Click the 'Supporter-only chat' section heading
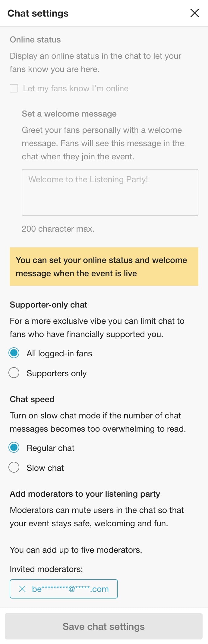Screen dimensions: 208x644 49,305
